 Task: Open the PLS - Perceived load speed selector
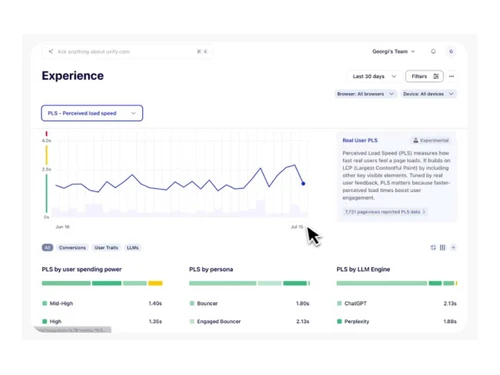(92, 113)
